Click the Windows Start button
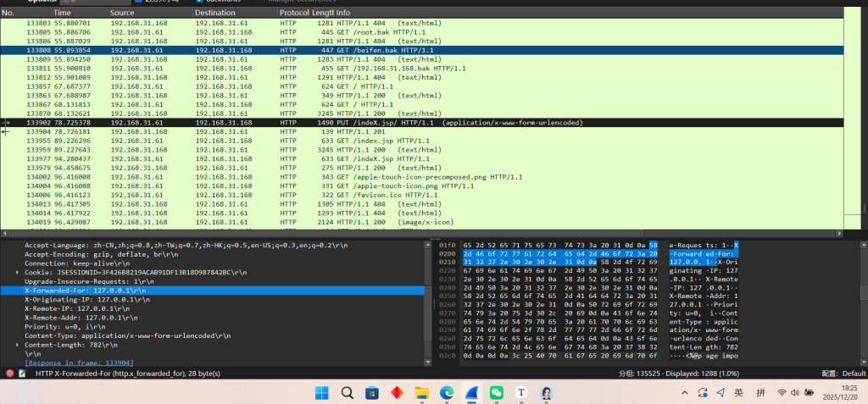Image resolution: width=868 pixels, height=404 pixels. (x=322, y=393)
